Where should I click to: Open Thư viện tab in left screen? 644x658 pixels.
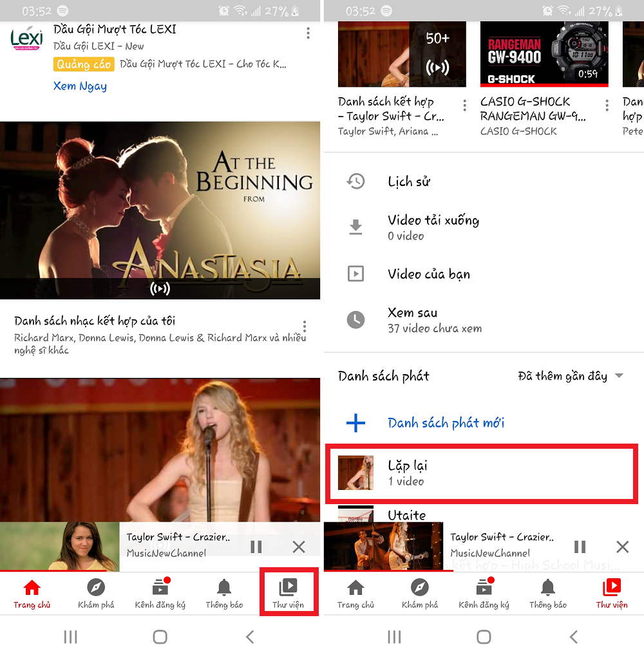pos(289,593)
